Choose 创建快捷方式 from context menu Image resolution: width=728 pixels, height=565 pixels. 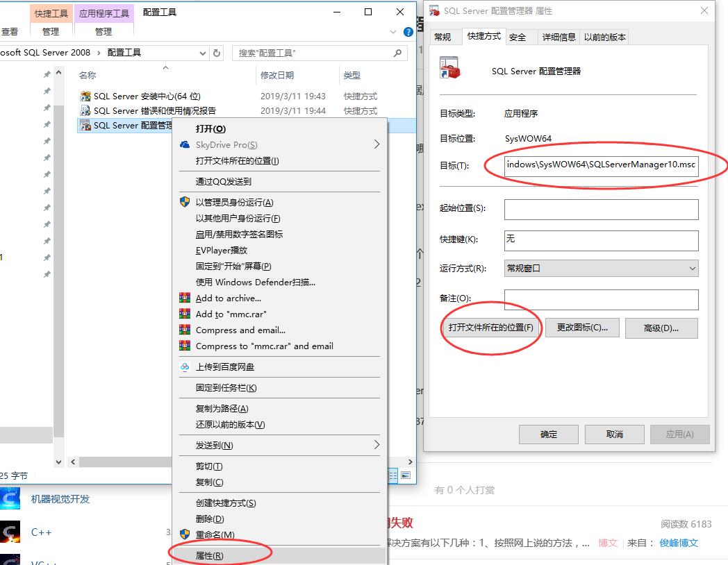point(226,503)
